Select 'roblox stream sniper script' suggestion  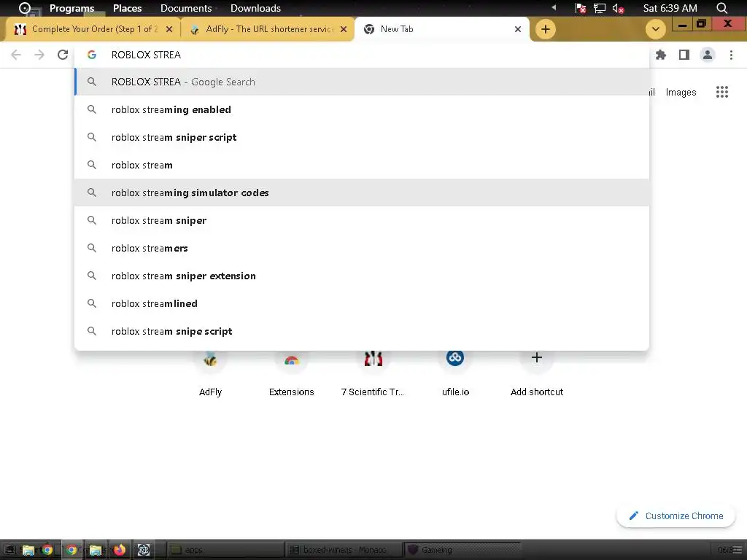click(x=362, y=137)
